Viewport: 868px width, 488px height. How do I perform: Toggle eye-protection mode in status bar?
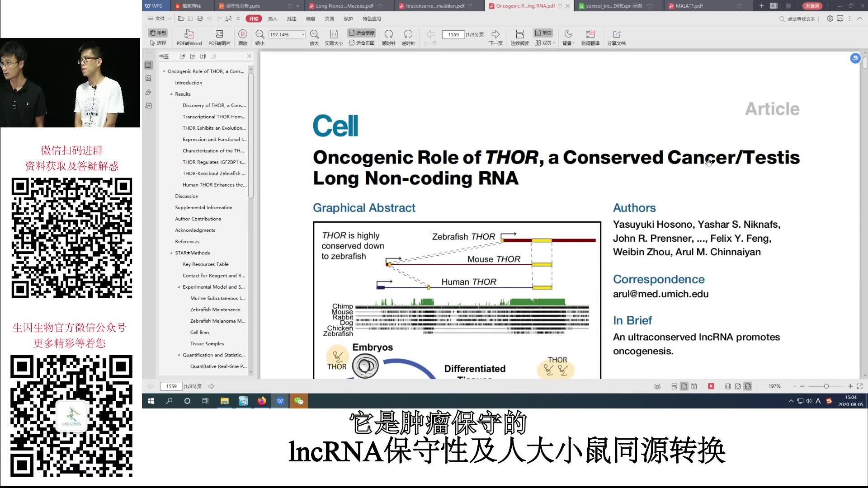pyautogui.click(x=657, y=386)
